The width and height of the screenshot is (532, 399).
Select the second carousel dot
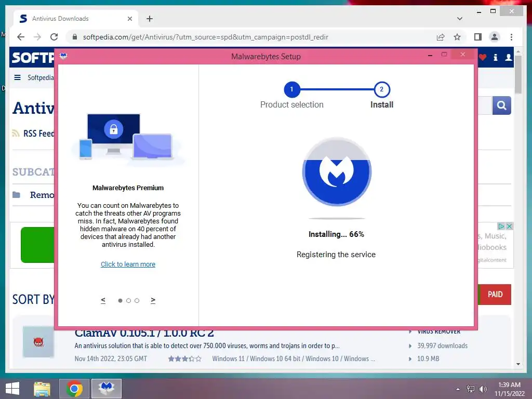point(129,301)
